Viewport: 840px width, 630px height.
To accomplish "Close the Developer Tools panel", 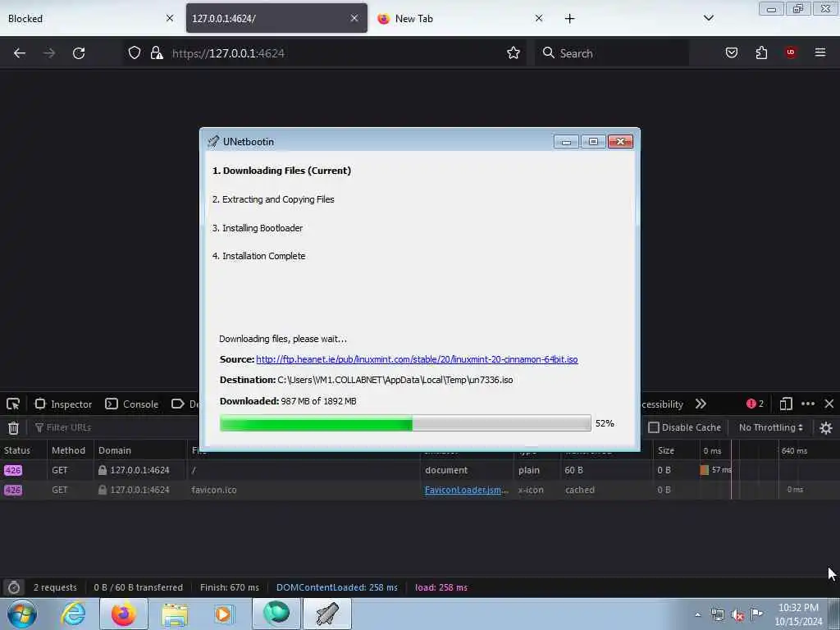I will pos(829,404).
